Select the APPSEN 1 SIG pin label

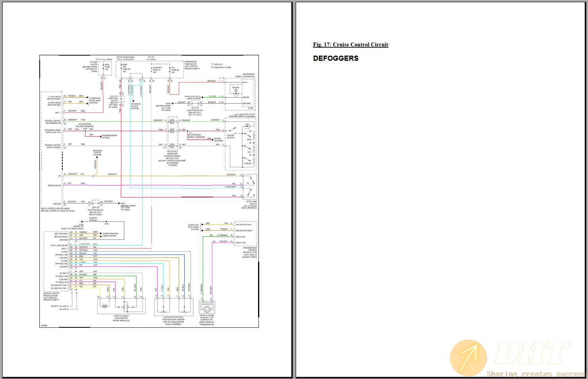tap(61, 255)
